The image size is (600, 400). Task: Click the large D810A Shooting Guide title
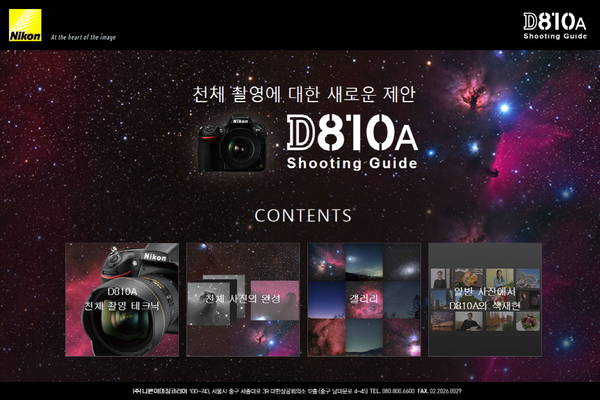coord(352,142)
